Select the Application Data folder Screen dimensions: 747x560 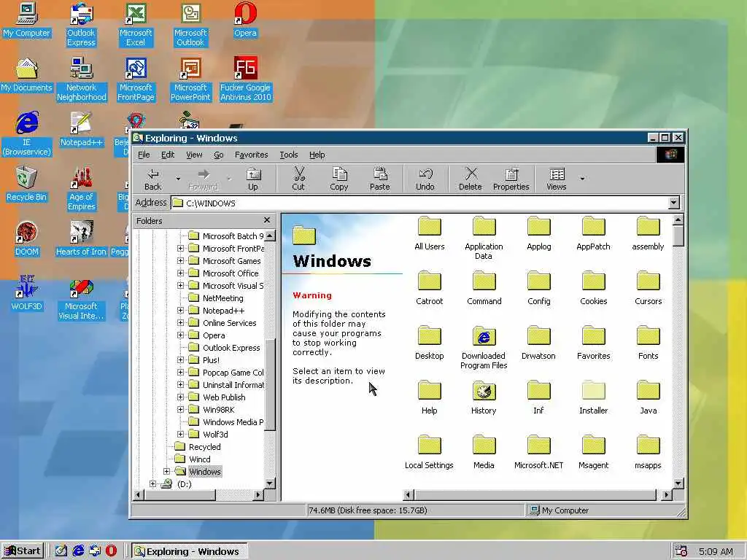click(484, 238)
